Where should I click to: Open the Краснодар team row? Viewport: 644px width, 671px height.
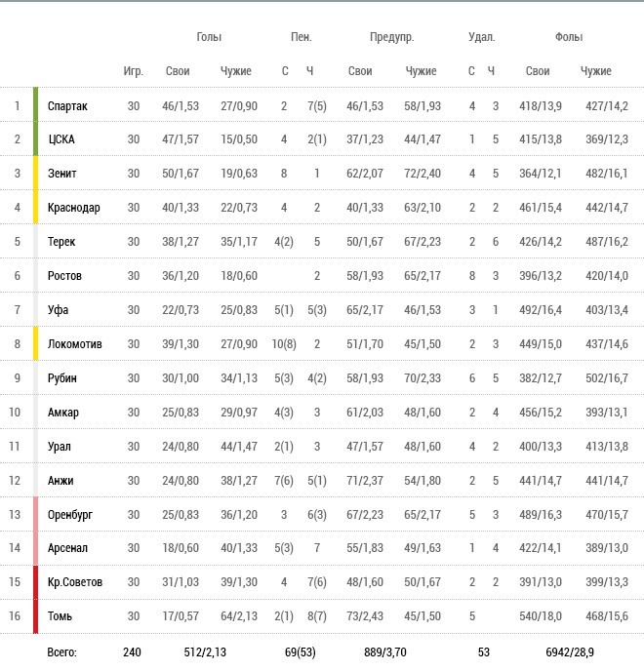click(x=322, y=207)
